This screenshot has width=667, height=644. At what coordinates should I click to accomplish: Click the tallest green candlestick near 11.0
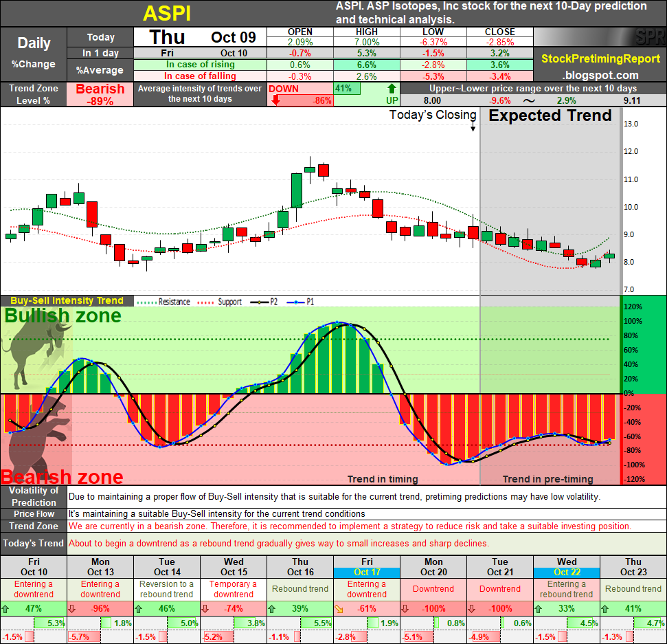[297, 190]
